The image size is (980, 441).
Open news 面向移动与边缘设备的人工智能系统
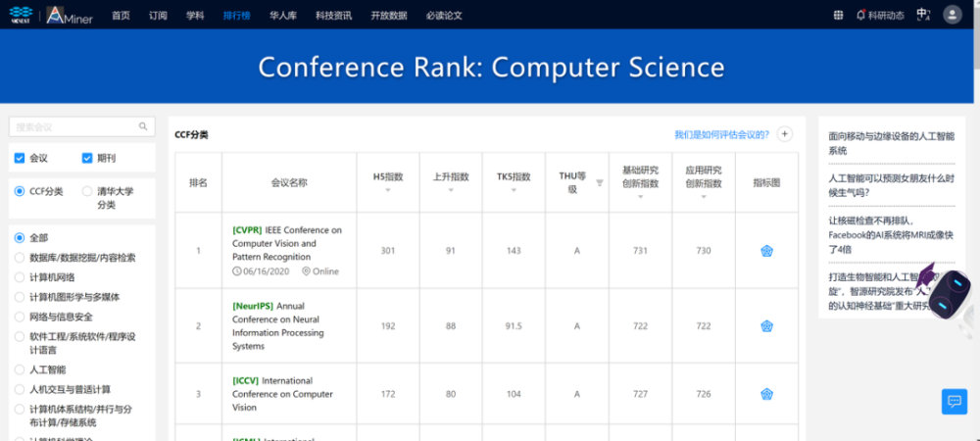pyautogui.click(x=891, y=143)
